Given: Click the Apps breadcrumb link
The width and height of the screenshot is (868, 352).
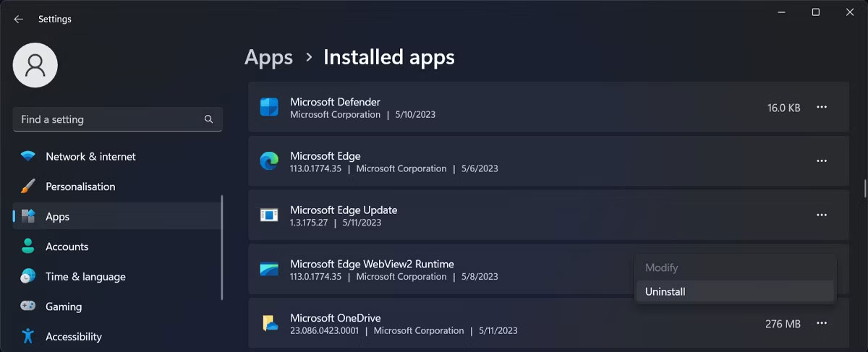Looking at the screenshot, I should [x=268, y=57].
